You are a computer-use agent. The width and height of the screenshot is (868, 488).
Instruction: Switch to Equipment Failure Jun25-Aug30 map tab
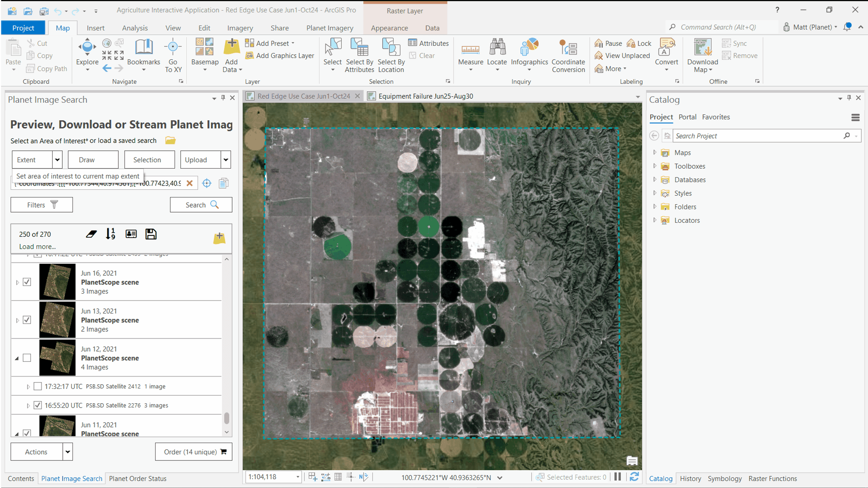426,96
